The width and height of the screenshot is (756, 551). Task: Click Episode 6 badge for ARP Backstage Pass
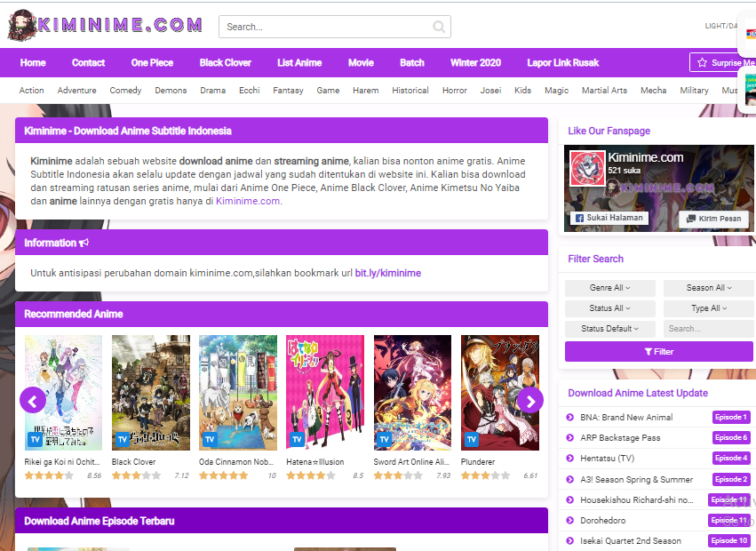pos(731,437)
